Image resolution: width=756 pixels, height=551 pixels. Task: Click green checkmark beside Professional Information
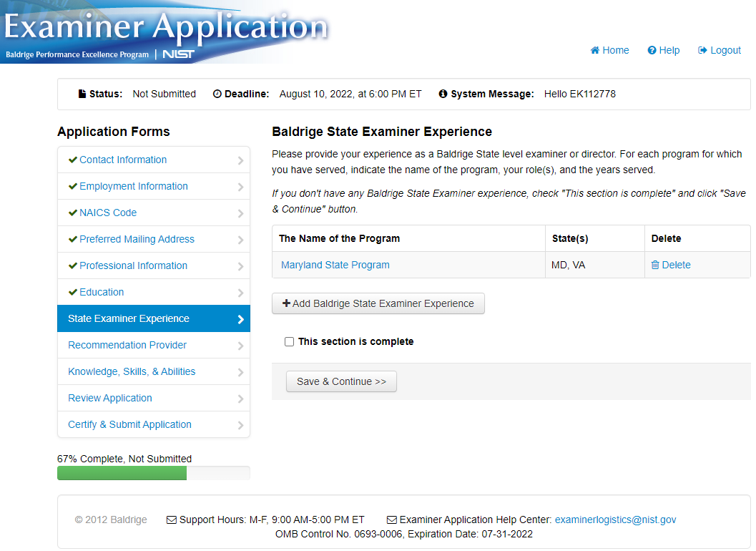click(x=73, y=266)
